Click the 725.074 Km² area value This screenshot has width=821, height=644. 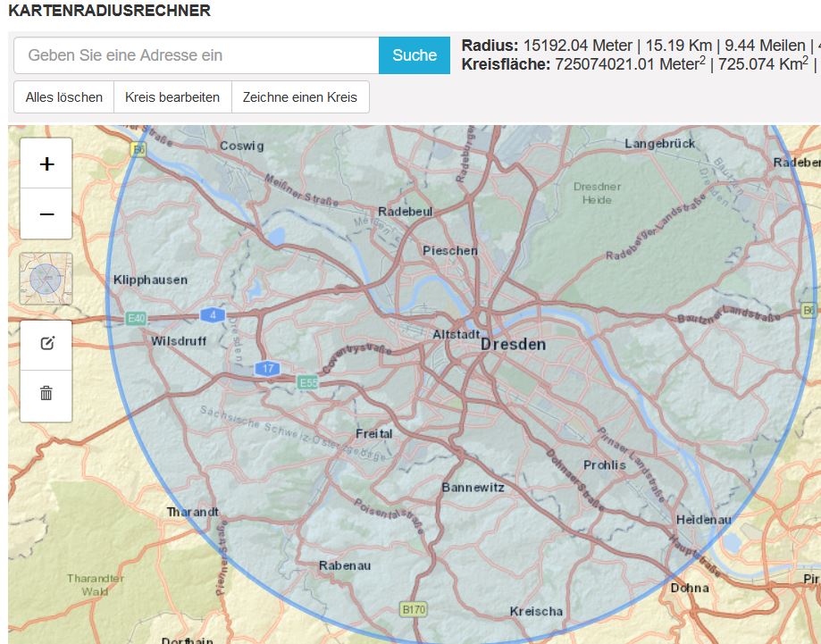[764, 64]
